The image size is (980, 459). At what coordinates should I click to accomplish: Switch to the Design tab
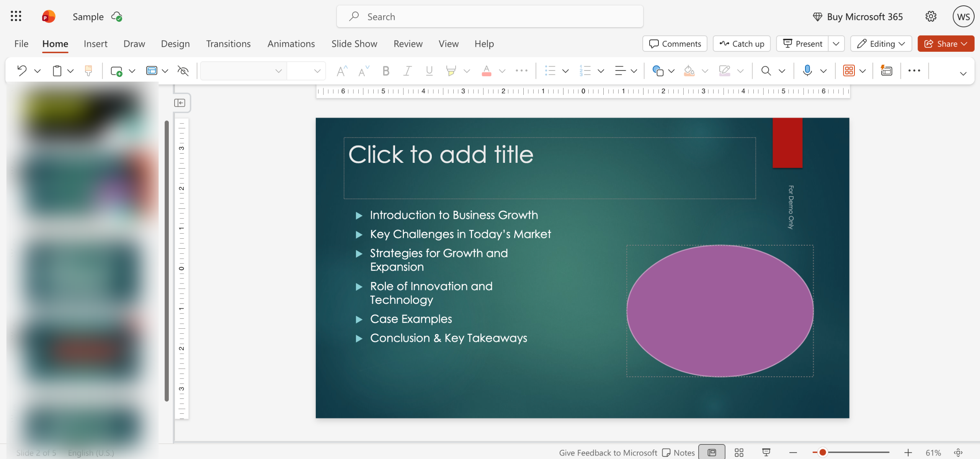[175, 44]
